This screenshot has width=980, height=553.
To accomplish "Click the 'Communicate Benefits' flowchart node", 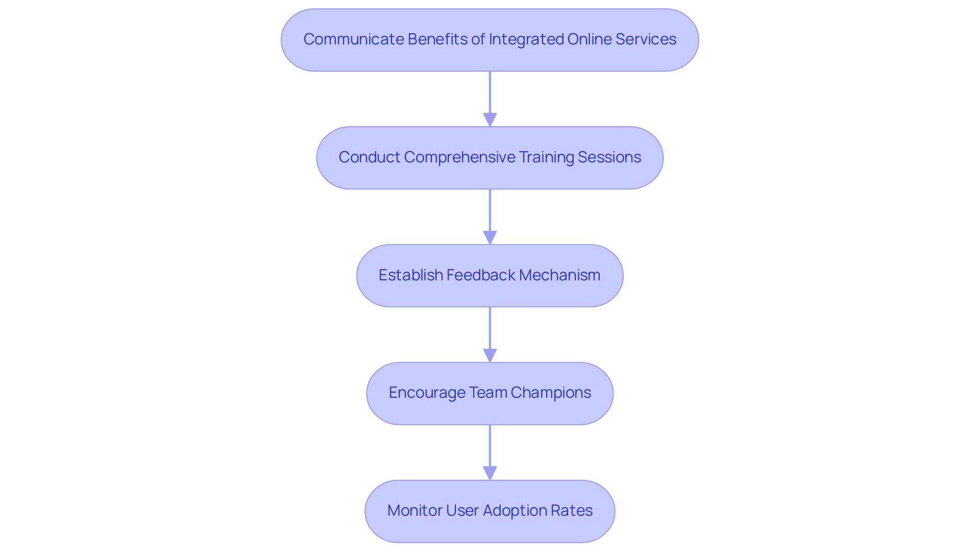I will tap(490, 39).
